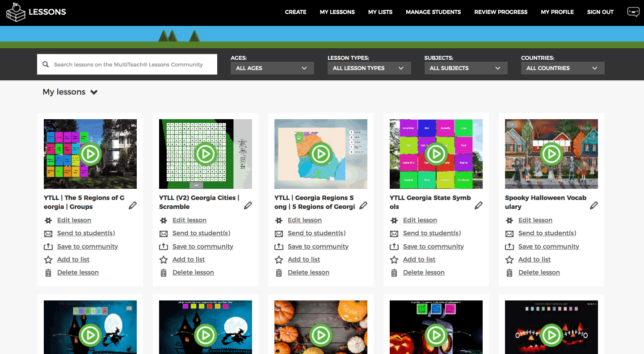Image resolution: width=644 pixels, height=354 pixels.
Task: Click Spooky Halloween Vocabulary title
Action: point(546,202)
